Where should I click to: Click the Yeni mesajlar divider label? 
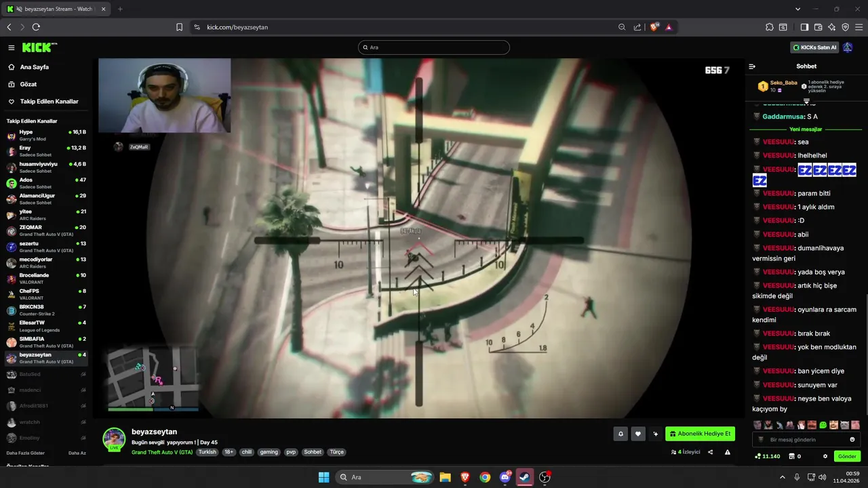click(x=806, y=129)
